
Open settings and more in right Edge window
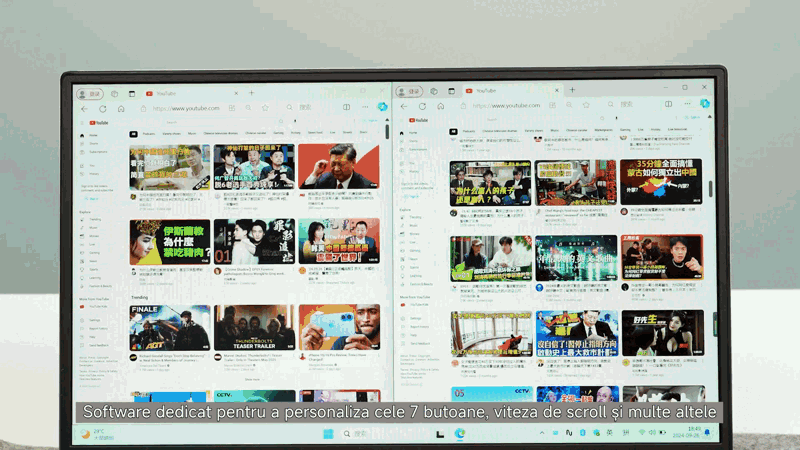click(687, 104)
